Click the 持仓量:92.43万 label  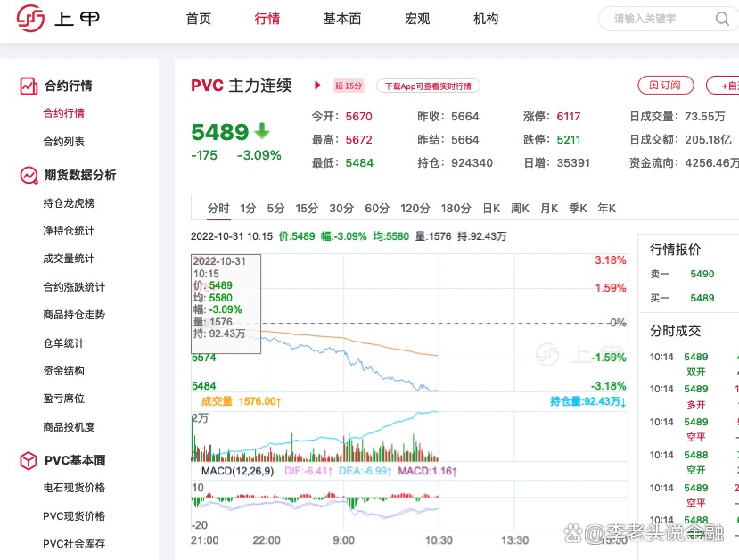coord(588,401)
